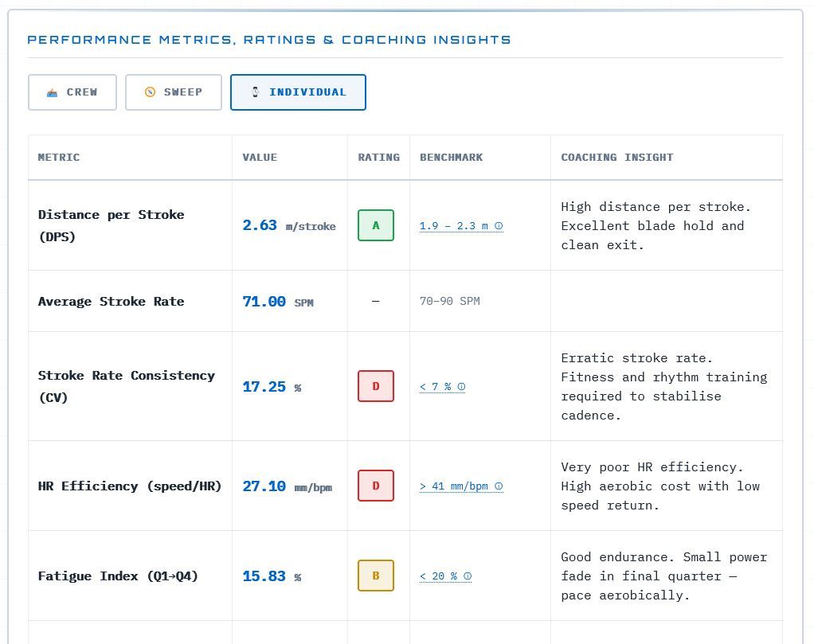Click the VALUE column header
The width and height of the screenshot is (814, 644).
(260, 158)
